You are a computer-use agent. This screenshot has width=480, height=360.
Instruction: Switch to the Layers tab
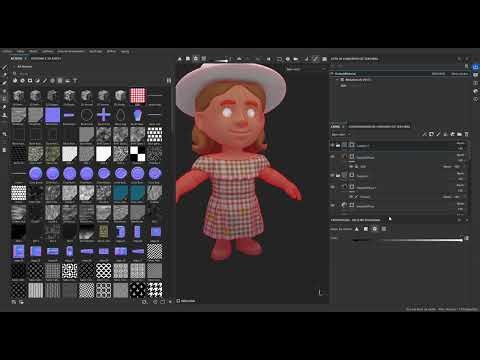pos(335,127)
